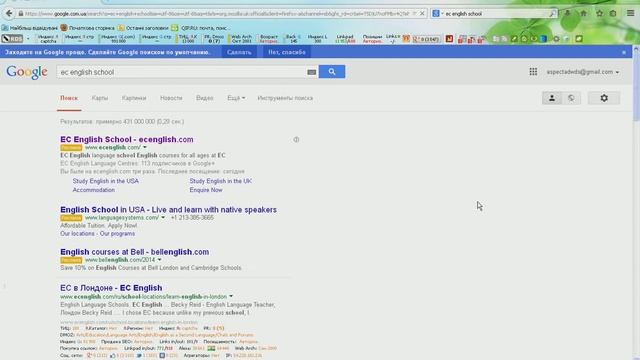Viewport: 640px width, 360px height.
Task: Expand the RDS bar dropdown arrow
Action: (28, 39)
